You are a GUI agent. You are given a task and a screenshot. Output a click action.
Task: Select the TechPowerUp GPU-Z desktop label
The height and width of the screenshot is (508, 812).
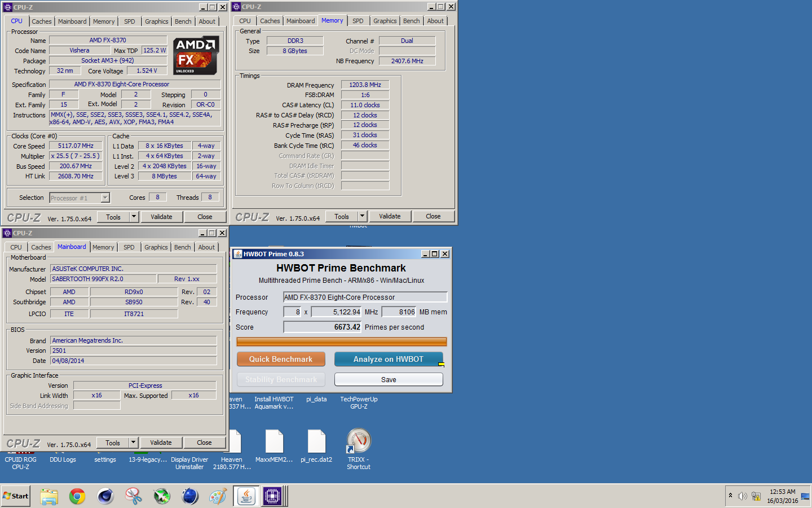(x=359, y=403)
